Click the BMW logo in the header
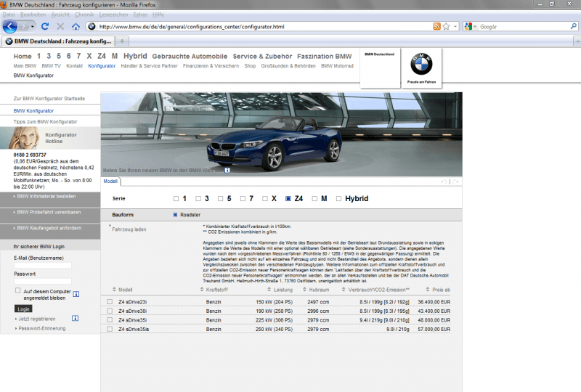Image resolution: width=581 pixels, height=392 pixels. point(421,64)
